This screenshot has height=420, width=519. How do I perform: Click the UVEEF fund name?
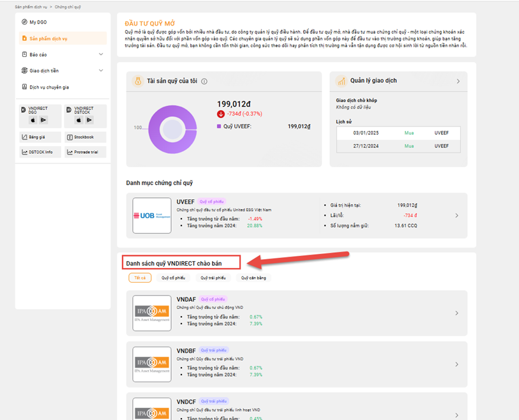pos(185,202)
